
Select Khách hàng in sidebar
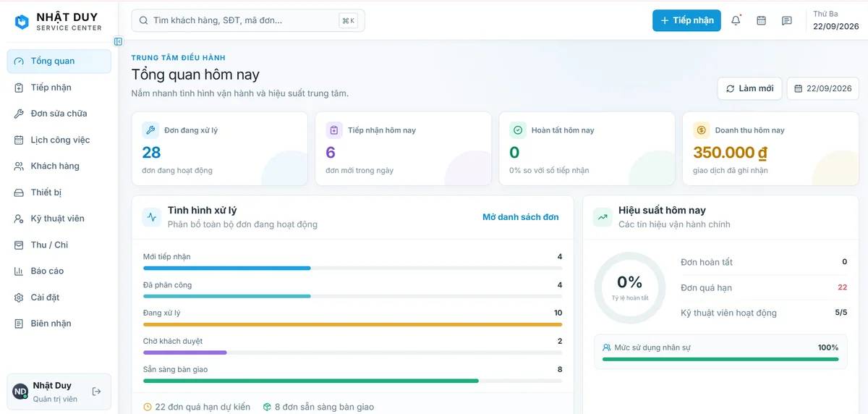coord(59,166)
